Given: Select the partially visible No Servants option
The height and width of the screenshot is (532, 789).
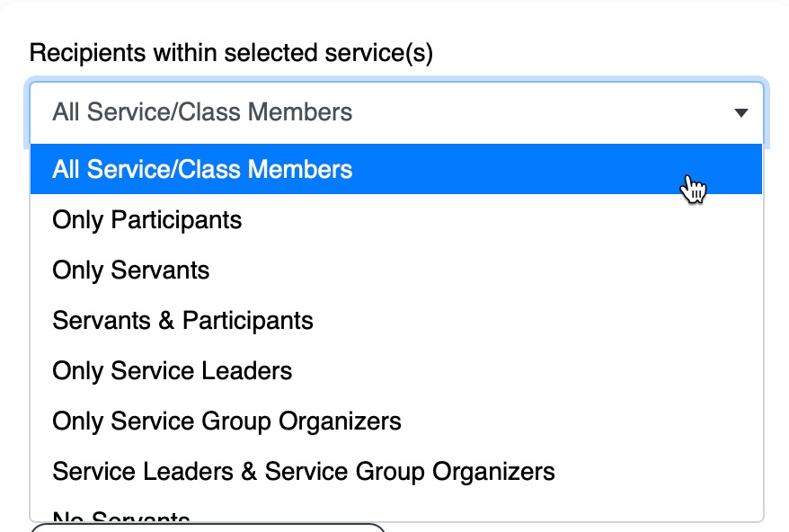Looking at the screenshot, I should coord(121,518).
